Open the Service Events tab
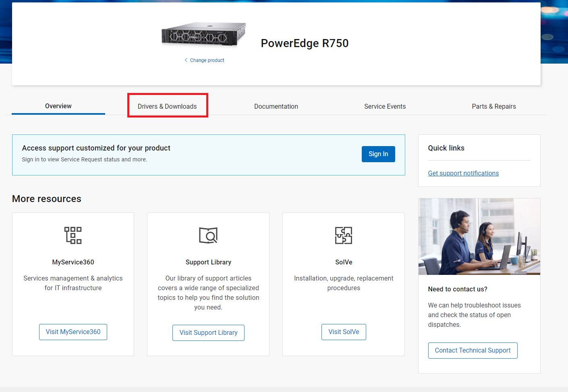The width and height of the screenshot is (568, 392). (385, 106)
